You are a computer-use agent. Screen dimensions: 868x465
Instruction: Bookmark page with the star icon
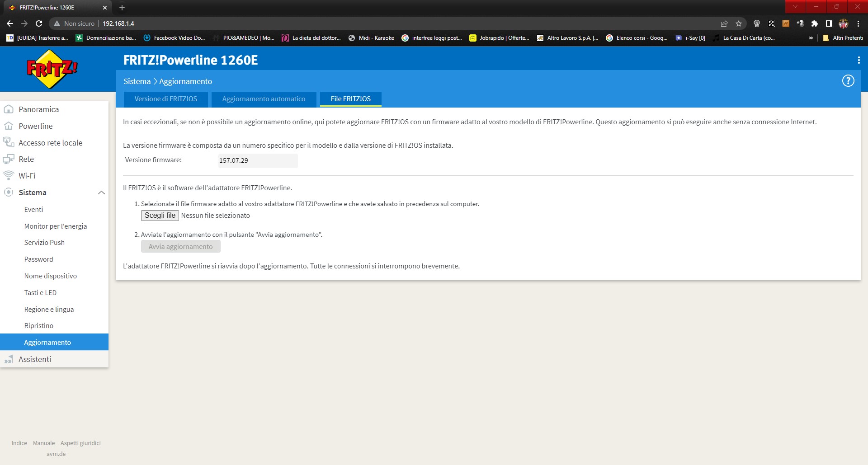coord(739,23)
